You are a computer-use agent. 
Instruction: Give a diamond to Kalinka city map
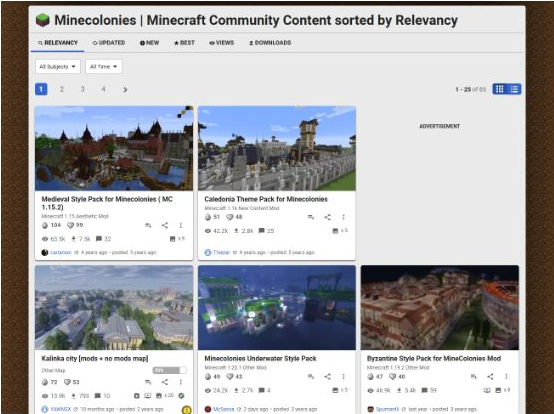tap(45, 382)
